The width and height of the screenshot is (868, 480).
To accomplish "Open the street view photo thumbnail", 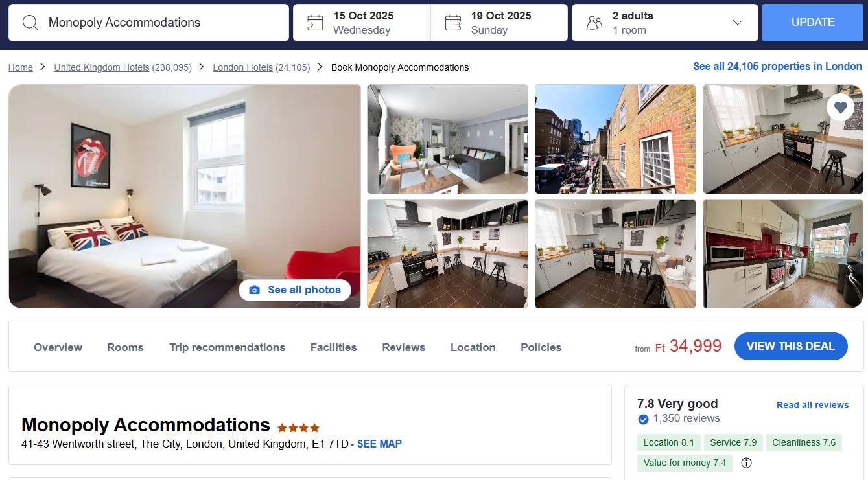I will pos(615,139).
